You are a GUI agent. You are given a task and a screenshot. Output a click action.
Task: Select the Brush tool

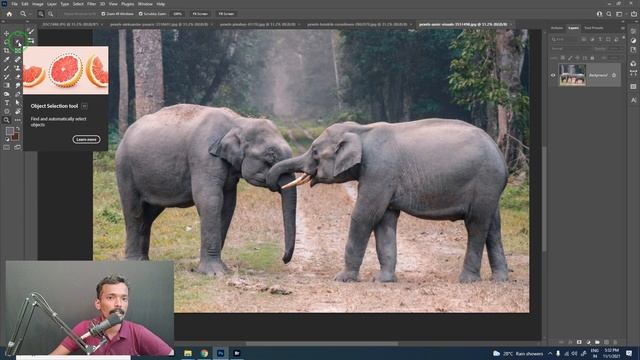point(6,68)
